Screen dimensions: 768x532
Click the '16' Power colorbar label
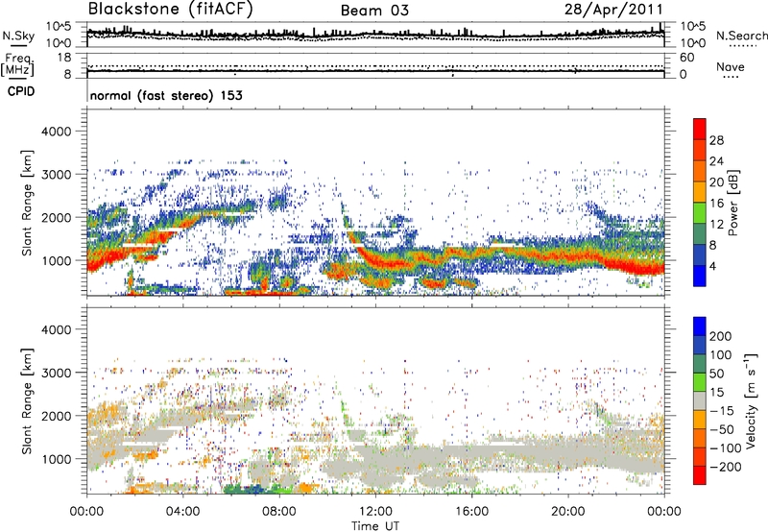coord(716,204)
